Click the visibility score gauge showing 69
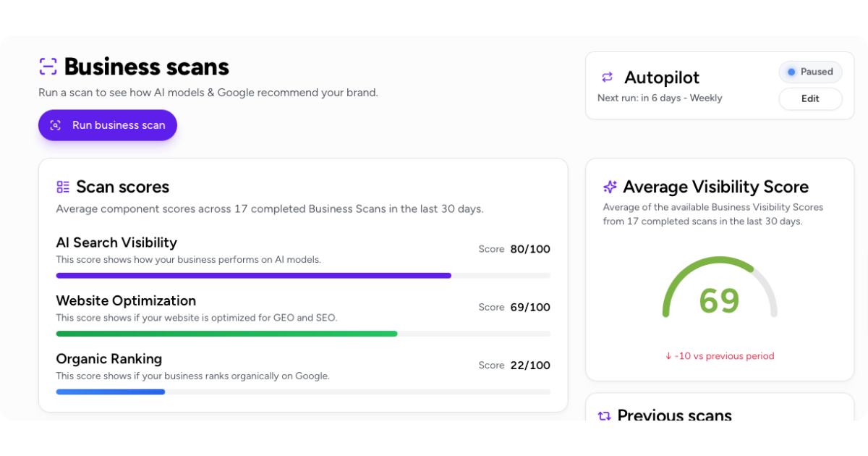 720,287
